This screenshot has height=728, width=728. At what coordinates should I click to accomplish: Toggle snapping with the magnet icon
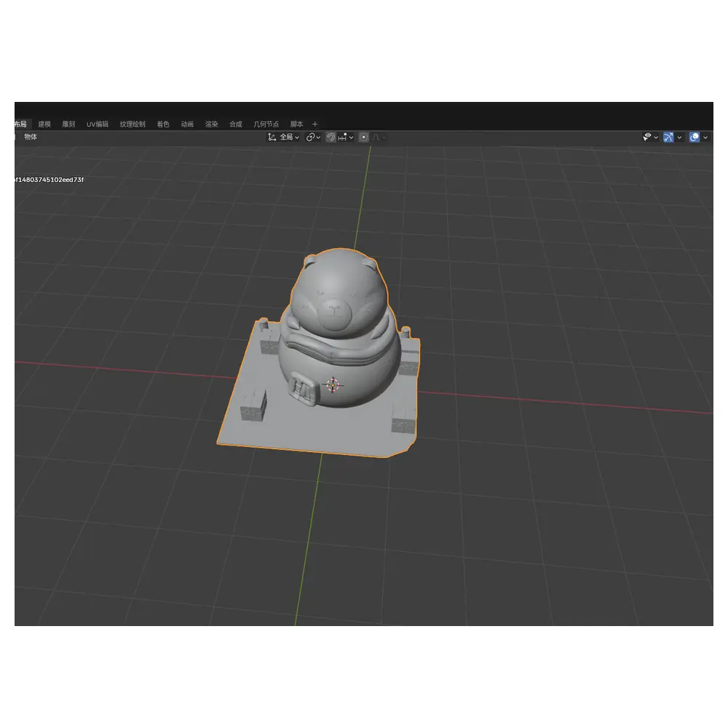pyautogui.click(x=331, y=138)
